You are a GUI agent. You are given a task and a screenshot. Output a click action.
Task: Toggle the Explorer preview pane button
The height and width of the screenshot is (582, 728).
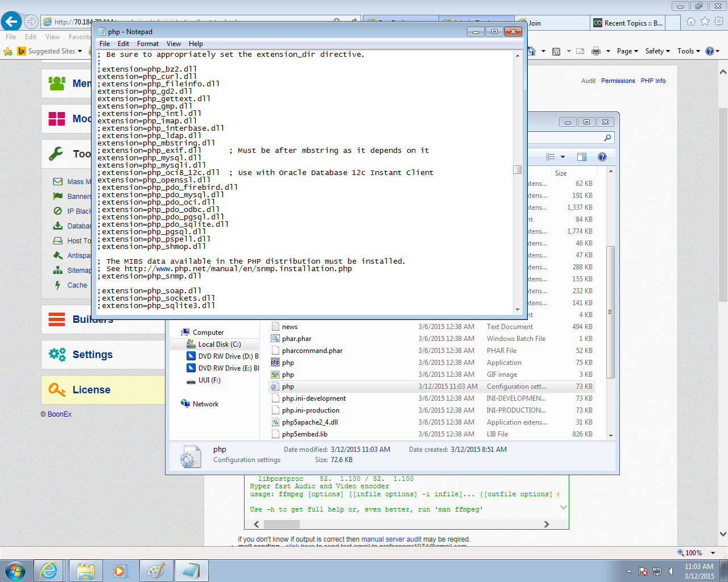pyautogui.click(x=582, y=157)
